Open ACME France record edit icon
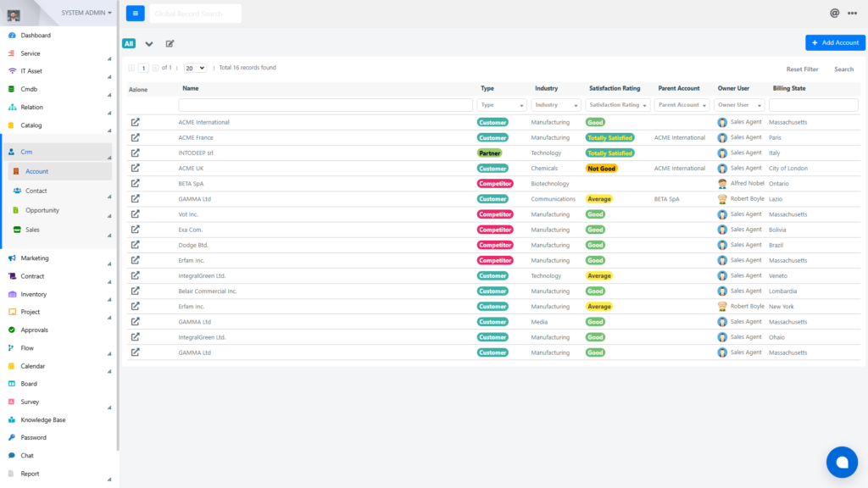The width and height of the screenshot is (868, 488). (x=135, y=138)
